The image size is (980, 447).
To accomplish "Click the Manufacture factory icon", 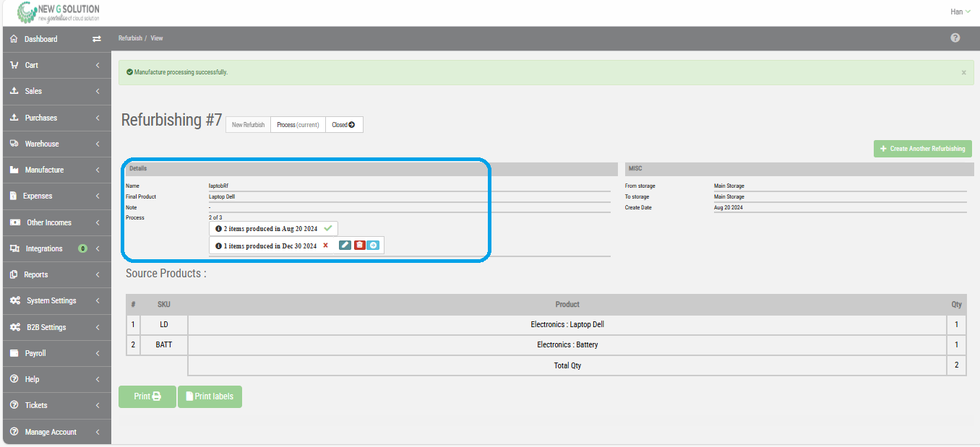I will 14,170.
